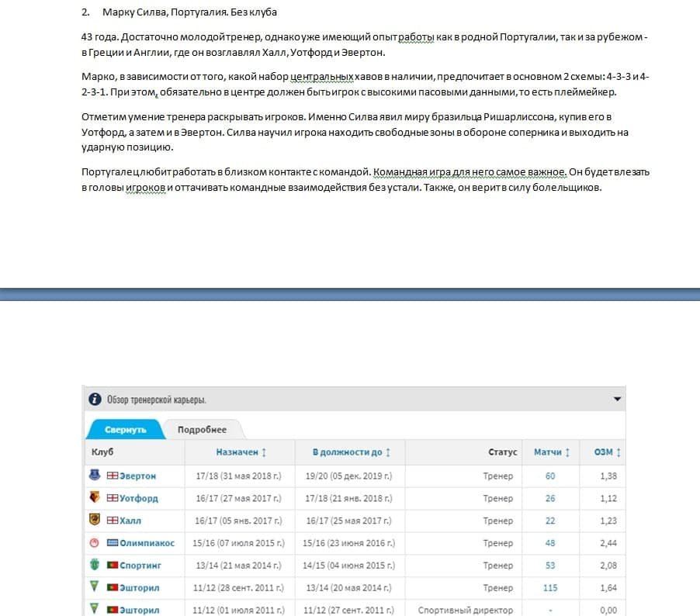Click the Portugal flag next to Спортинг
The image size is (700, 616).
113,566
